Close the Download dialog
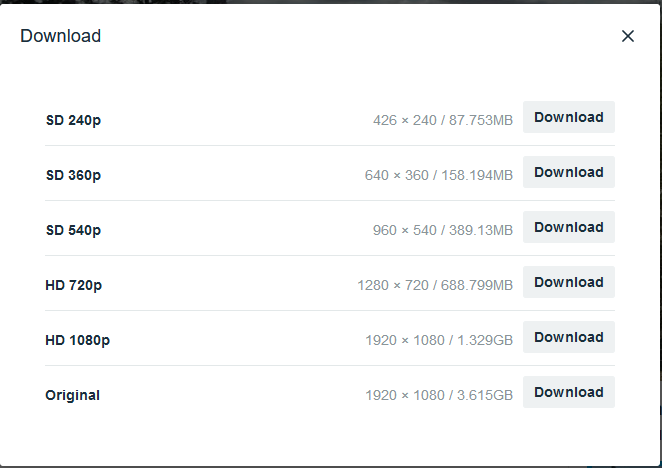The image size is (662, 468). click(x=628, y=36)
